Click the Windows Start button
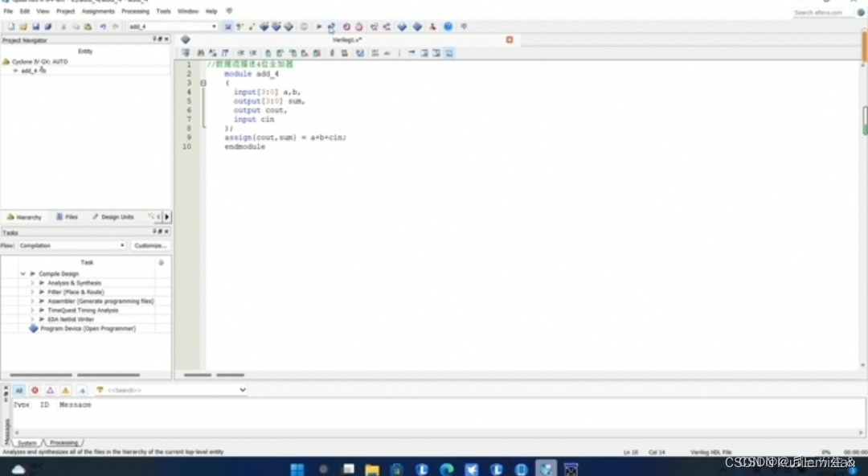Screen dimensions: 868x476 pos(297,470)
